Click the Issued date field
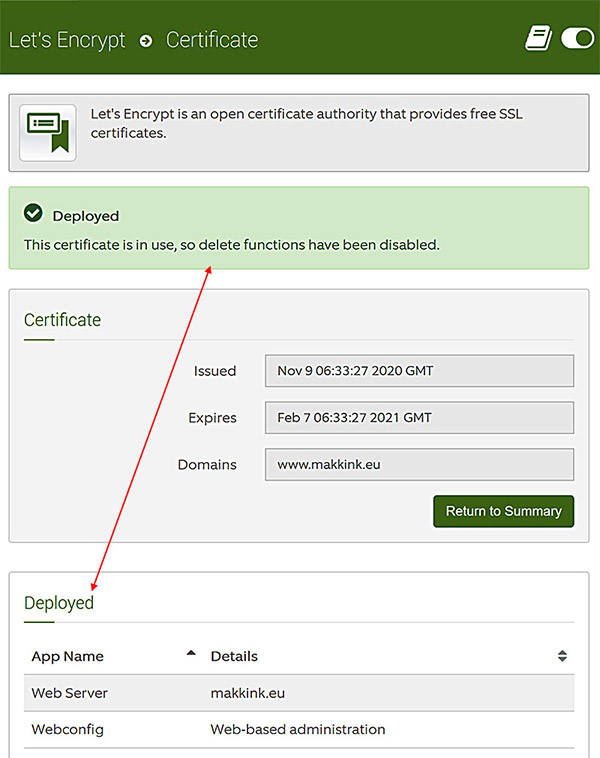 click(x=419, y=371)
